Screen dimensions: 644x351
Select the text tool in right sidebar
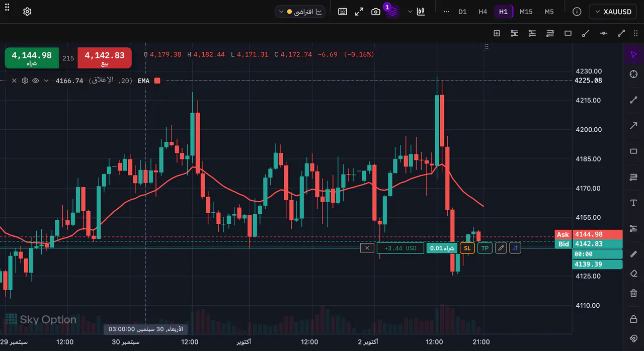tap(633, 203)
